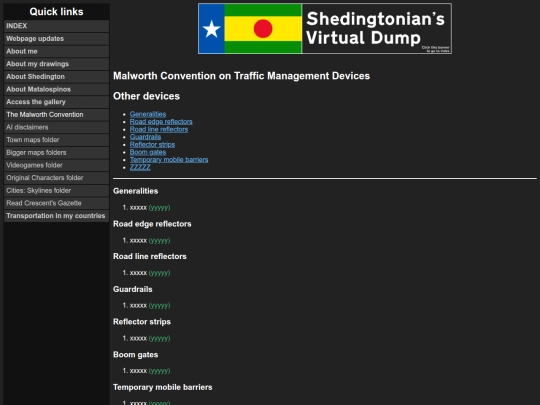540x405 pixels.
Task: Open Transportation in my countries
Action: (x=56, y=216)
